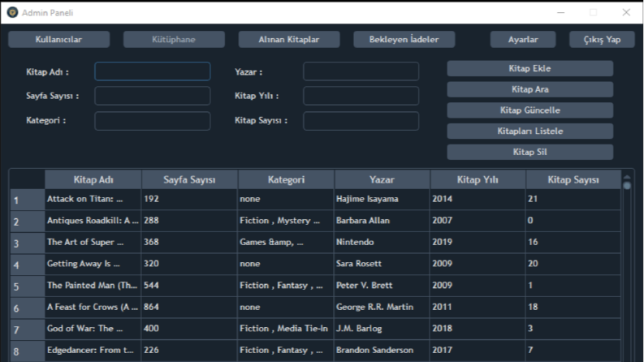Select 'A Feast for Crows (A ...' cell
644x362 pixels.
coord(93,307)
